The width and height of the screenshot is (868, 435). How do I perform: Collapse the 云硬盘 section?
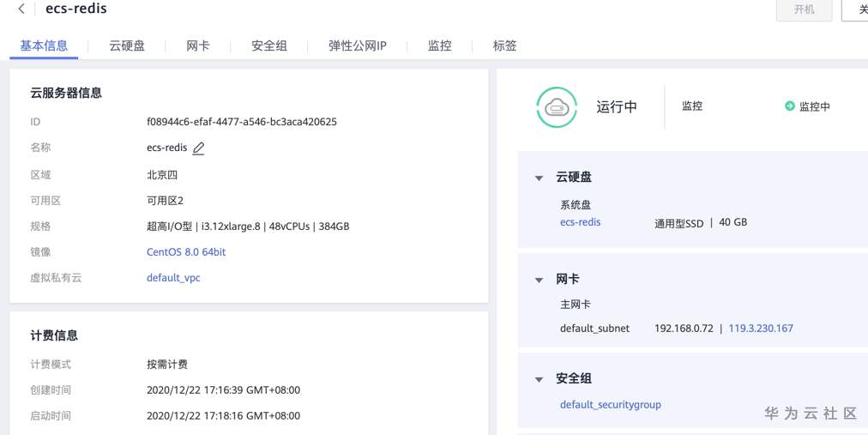click(x=539, y=178)
